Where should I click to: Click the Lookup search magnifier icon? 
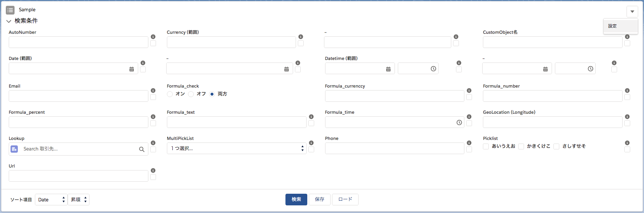[142, 149]
